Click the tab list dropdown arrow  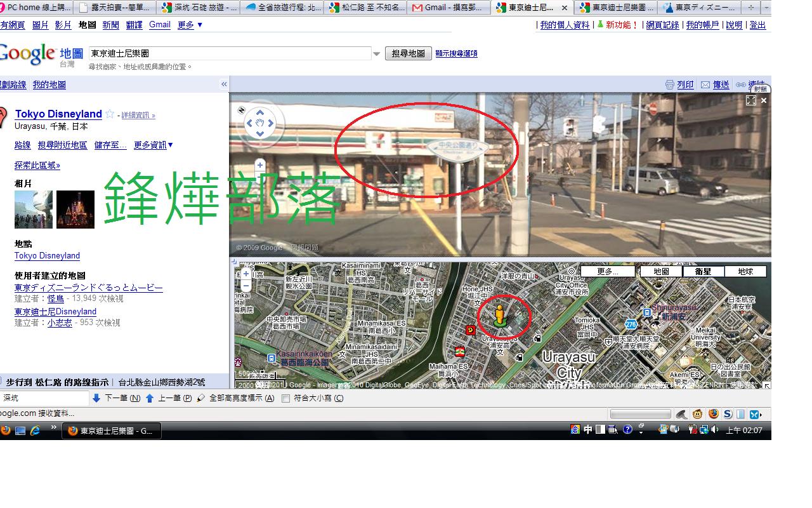pos(766,8)
